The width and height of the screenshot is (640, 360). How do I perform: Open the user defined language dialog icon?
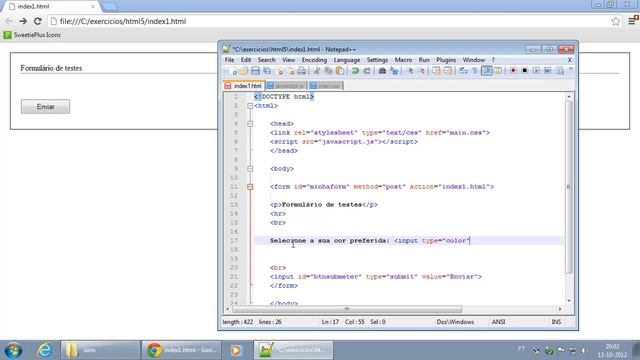(x=498, y=71)
